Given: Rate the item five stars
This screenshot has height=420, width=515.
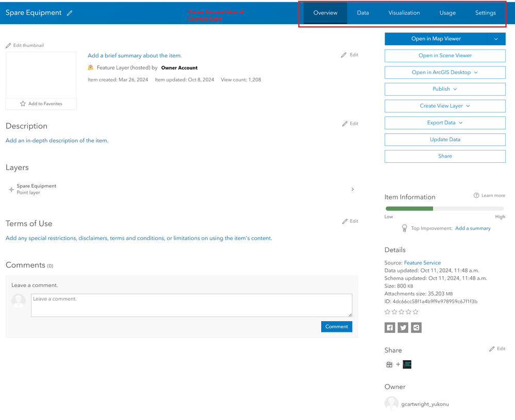Looking at the screenshot, I should (x=416, y=312).
